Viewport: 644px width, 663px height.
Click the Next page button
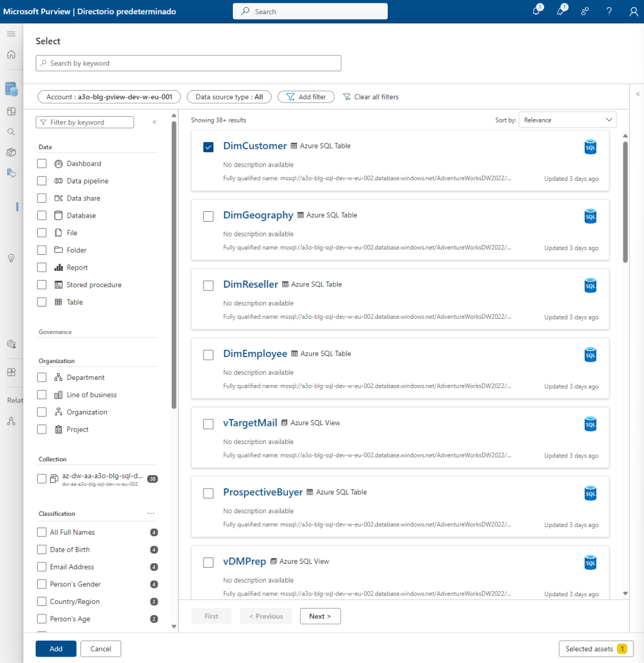click(320, 616)
